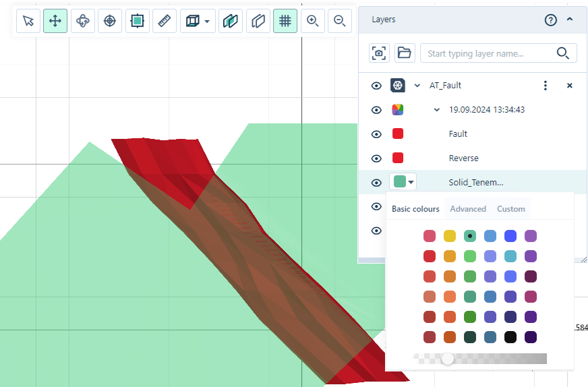Viewport: 588px width, 387px height.
Task: Collapse the 19.09.2024 13:34:43 chevron
Action: pos(436,110)
